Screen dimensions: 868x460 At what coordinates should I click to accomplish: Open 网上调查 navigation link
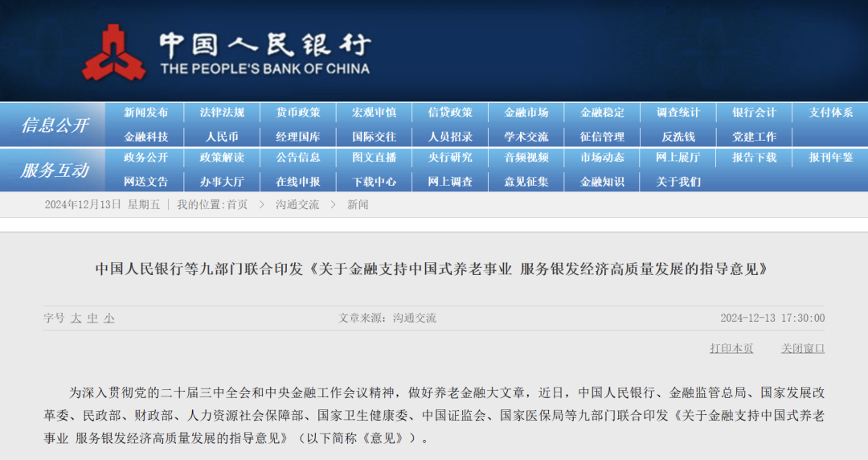(x=450, y=182)
